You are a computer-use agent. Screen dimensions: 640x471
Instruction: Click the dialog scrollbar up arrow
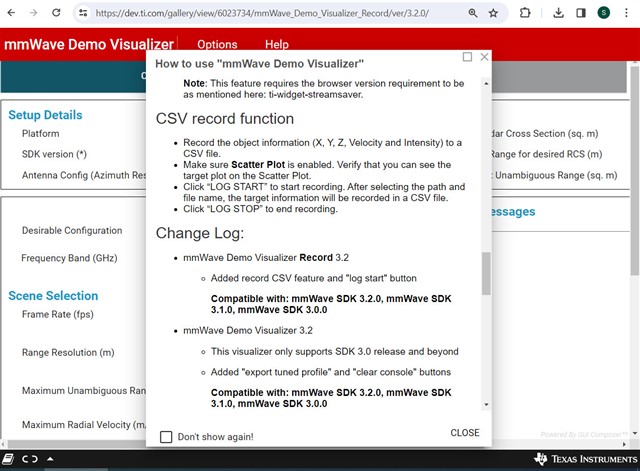486,83
